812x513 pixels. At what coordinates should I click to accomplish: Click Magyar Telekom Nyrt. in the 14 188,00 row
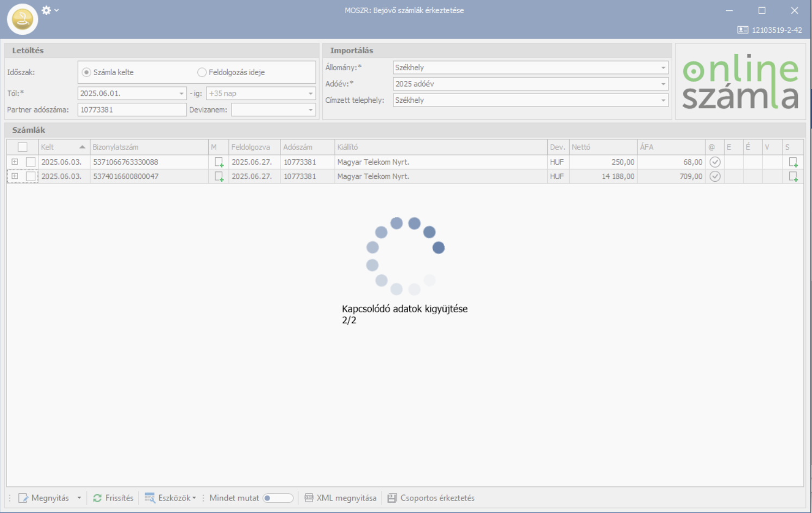(373, 176)
